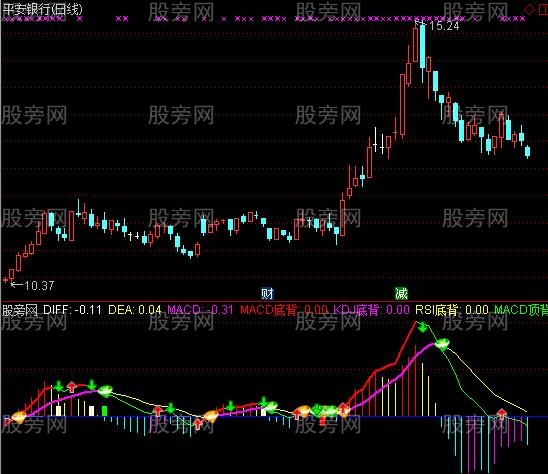This screenshot has height=474, width=548.
Task: Click the last cyan candle on the right
Action: click(527, 151)
